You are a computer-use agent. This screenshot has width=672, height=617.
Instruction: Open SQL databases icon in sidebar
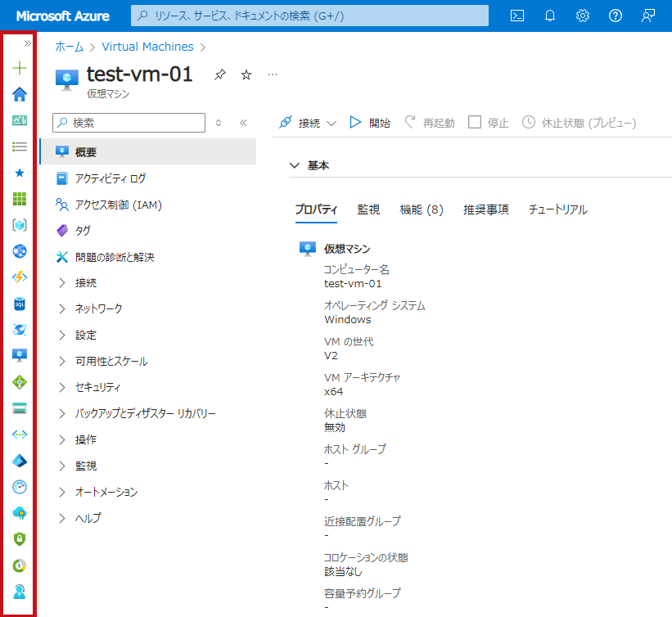(x=20, y=304)
